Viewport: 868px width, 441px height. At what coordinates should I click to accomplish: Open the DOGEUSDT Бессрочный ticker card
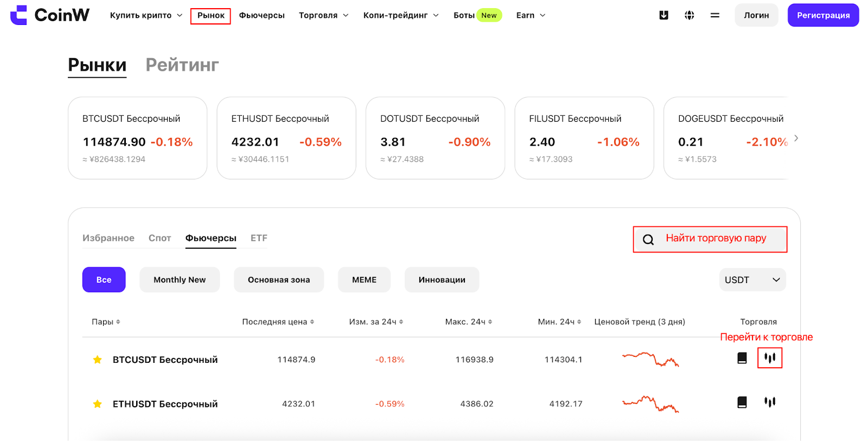pos(725,138)
